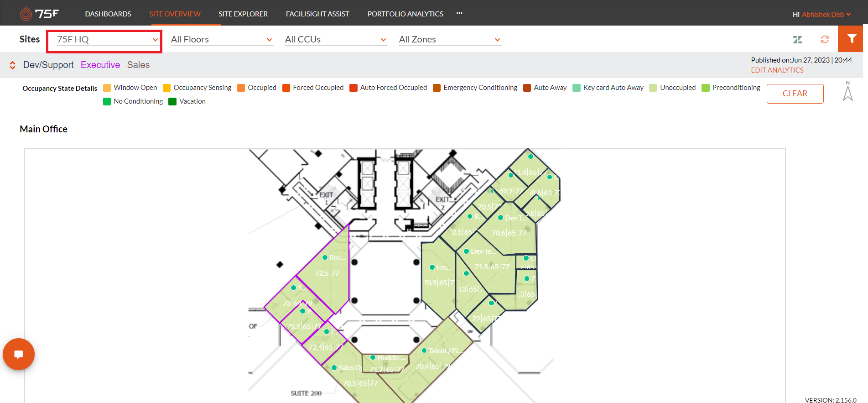Select the Huddle zone on floor plan
Screen dimensions: 868x403
(385, 363)
